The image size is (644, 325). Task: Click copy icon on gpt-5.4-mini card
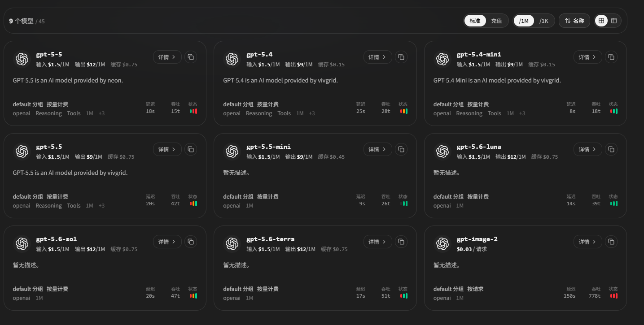click(x=611, y=57)
